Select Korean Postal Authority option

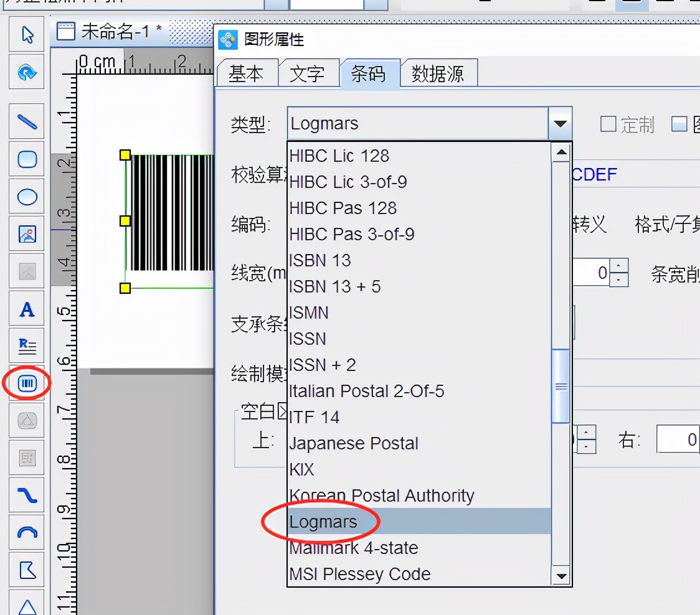[x=419, y=495]
